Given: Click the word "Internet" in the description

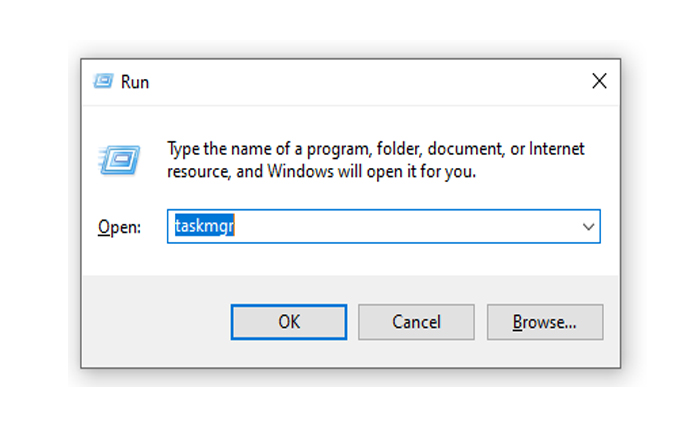Looking at the screenshot, I should pos(557,149).
